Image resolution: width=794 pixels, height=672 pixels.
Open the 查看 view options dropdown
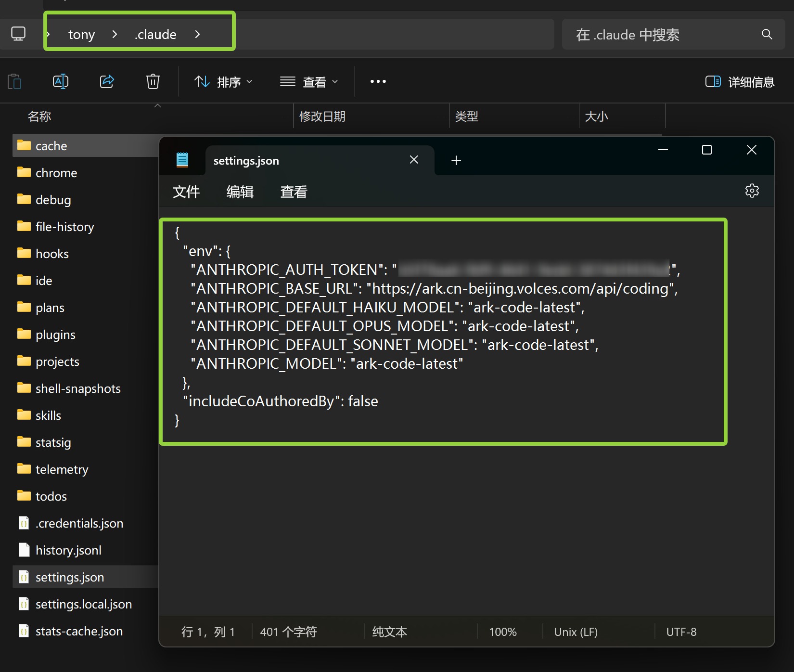tap(308, 81)
